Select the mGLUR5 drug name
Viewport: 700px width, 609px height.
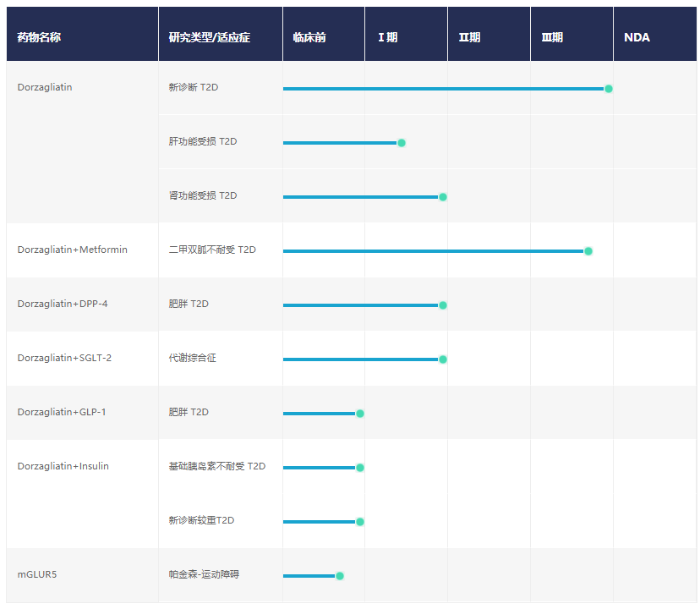pos(37,574)
